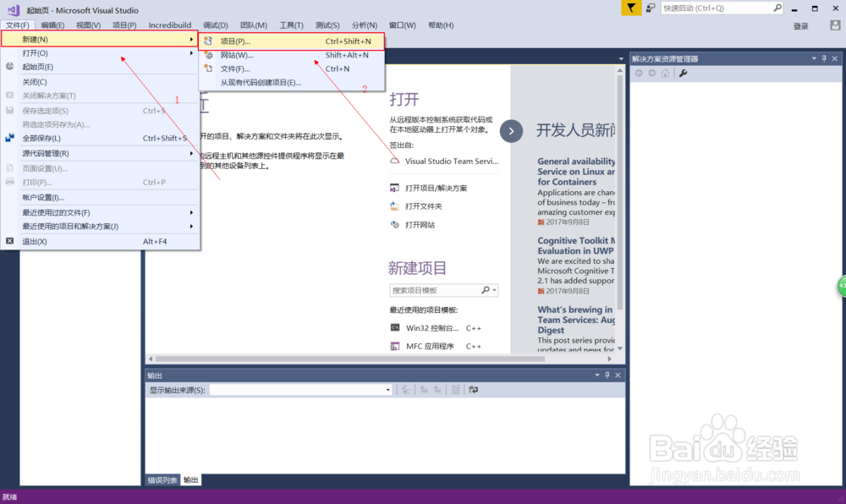Viewport: 846px width, 504px height.
Task: Click 打开网站 link
Action: pyautogui.click(x=420, y=225)
